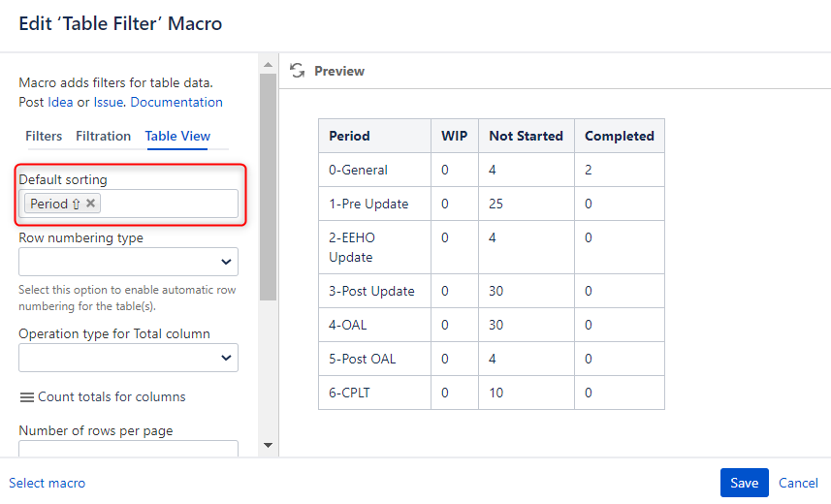Toggle Period sort direction arrow

pyautogui.click(x=76, y=204)
